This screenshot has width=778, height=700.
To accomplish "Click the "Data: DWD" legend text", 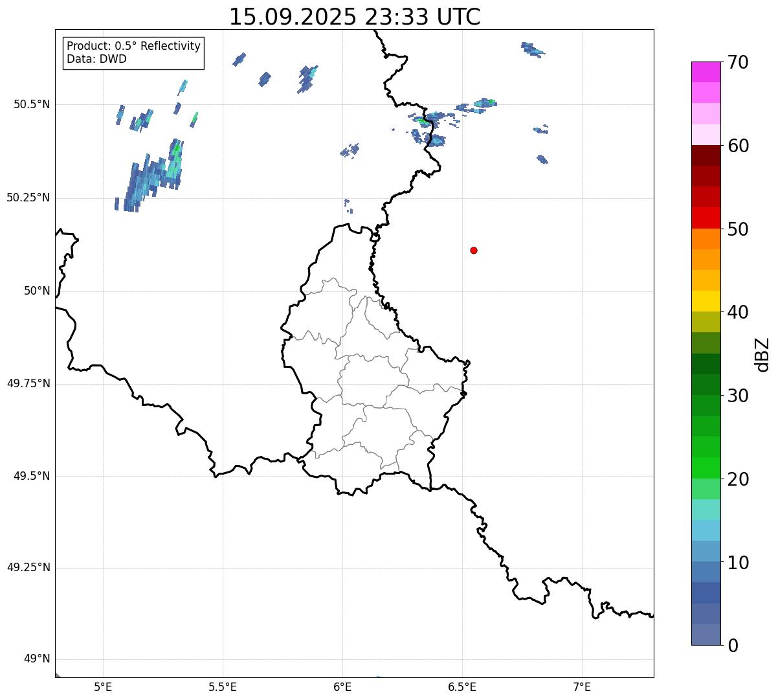I will click(96, 60).
